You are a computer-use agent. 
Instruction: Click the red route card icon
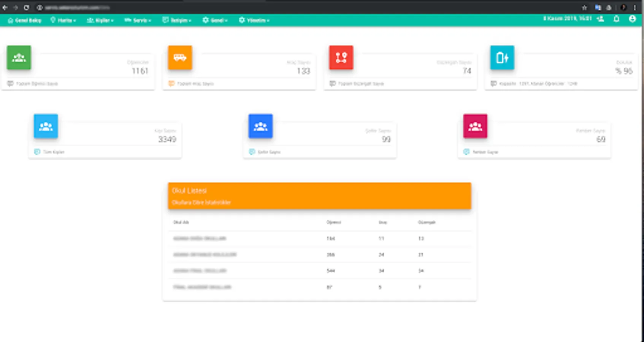coord(341,57)
